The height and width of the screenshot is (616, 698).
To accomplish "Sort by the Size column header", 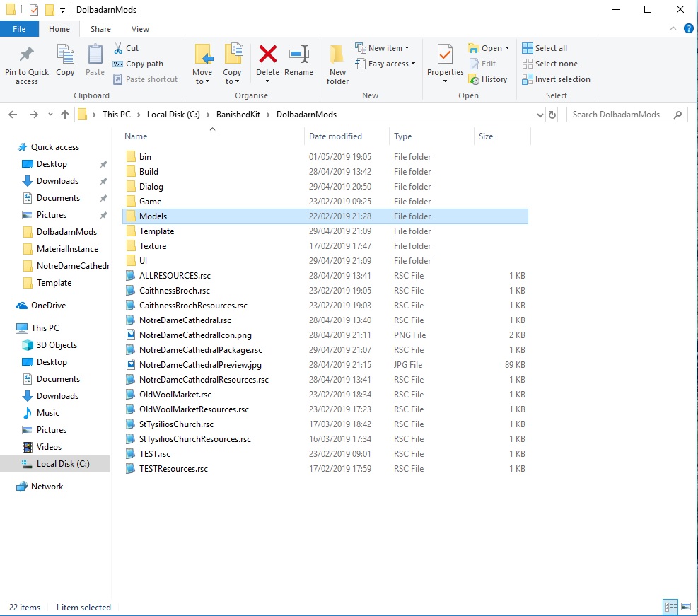I will point(503,136).
